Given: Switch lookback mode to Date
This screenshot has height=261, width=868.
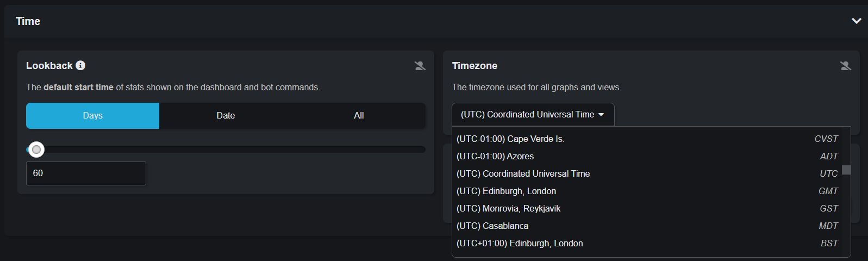Looking at the screenshot, I should (226, 116).
